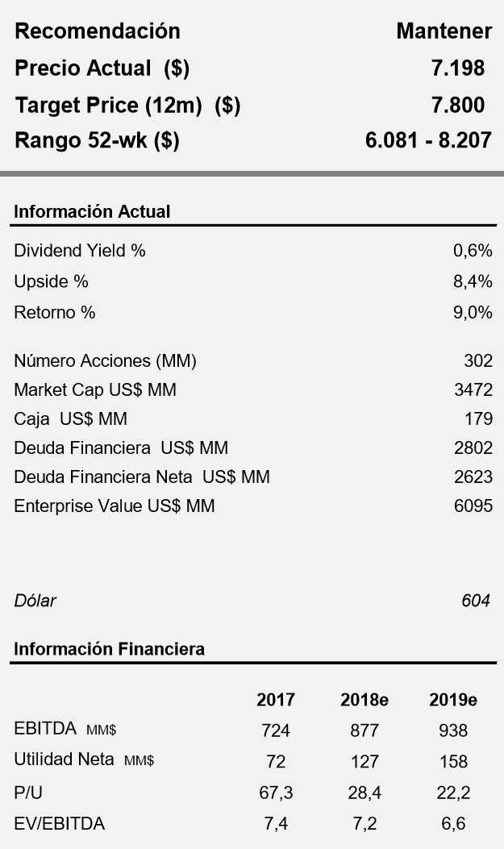The image size is (504, 849).
Task: Select the 52-week range 6.081 - 8.207
Action: (428, 140)
